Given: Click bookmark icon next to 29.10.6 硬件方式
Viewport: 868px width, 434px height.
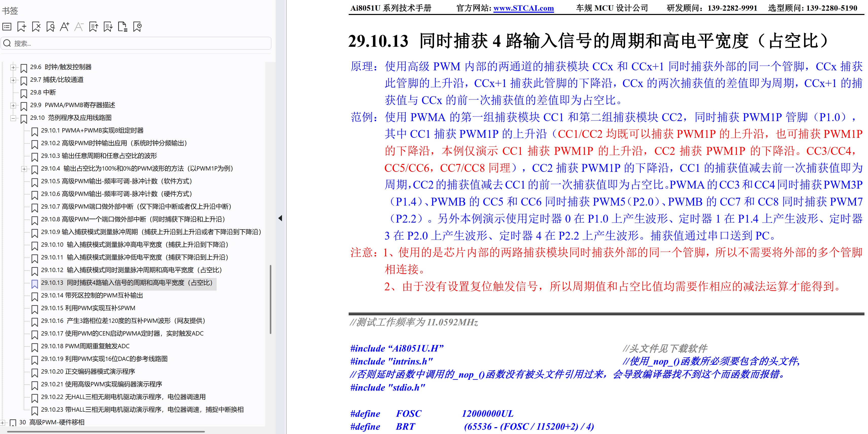Looking at the screenshot, I should 34,195.
